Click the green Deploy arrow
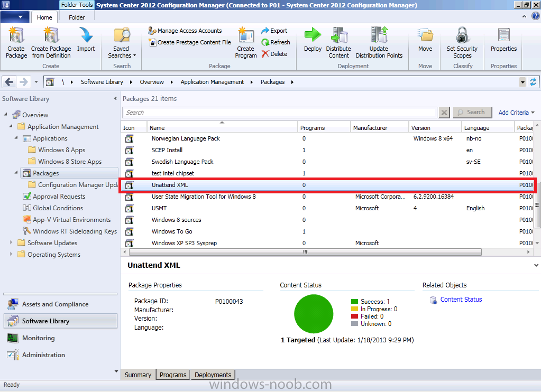 313,35
